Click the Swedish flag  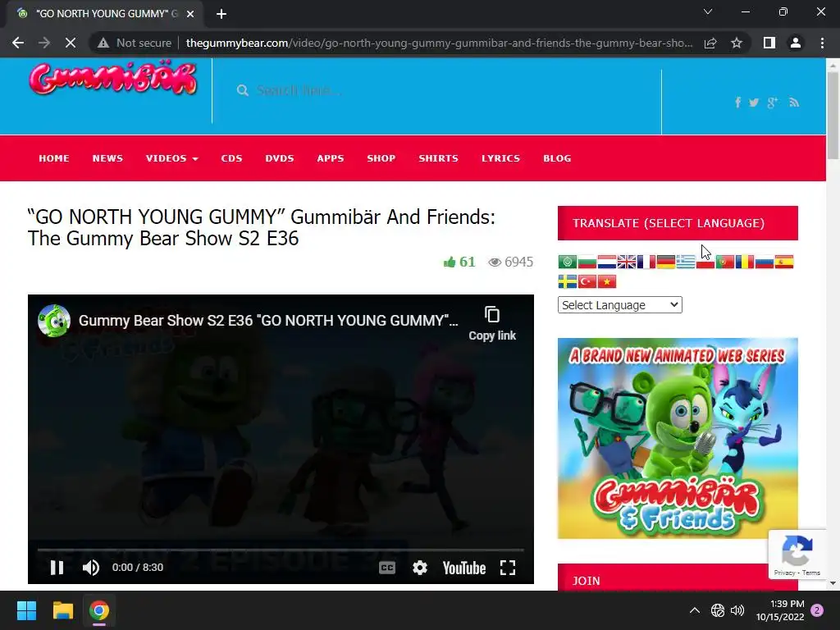568,281
